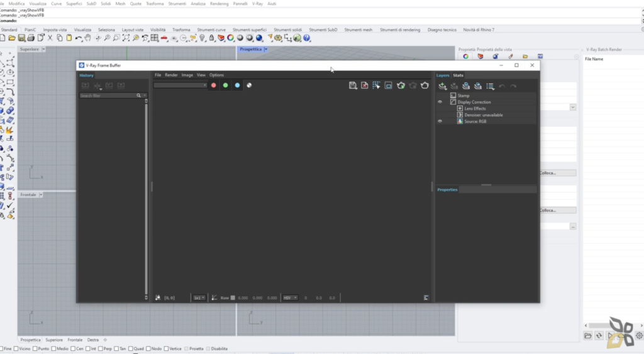
Task: Click the Render teapot icon
Action: 425,86
